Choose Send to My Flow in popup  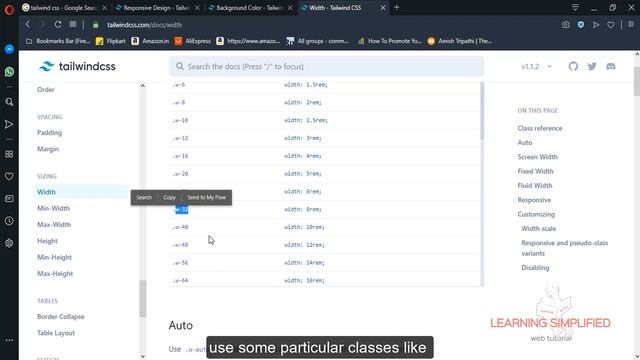tap(207, 198)
